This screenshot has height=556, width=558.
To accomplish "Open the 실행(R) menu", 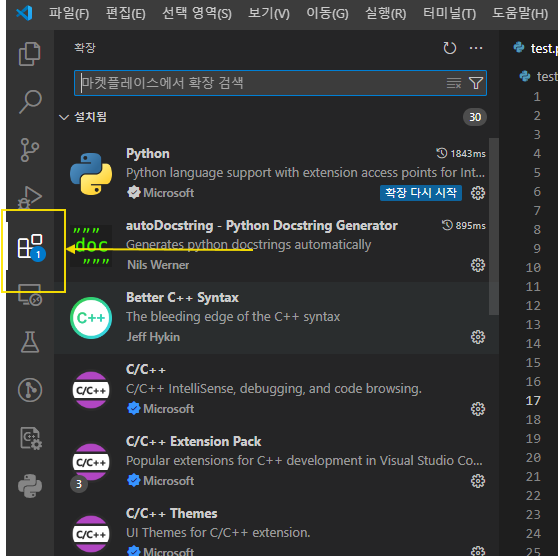I will tap(386, 14).
